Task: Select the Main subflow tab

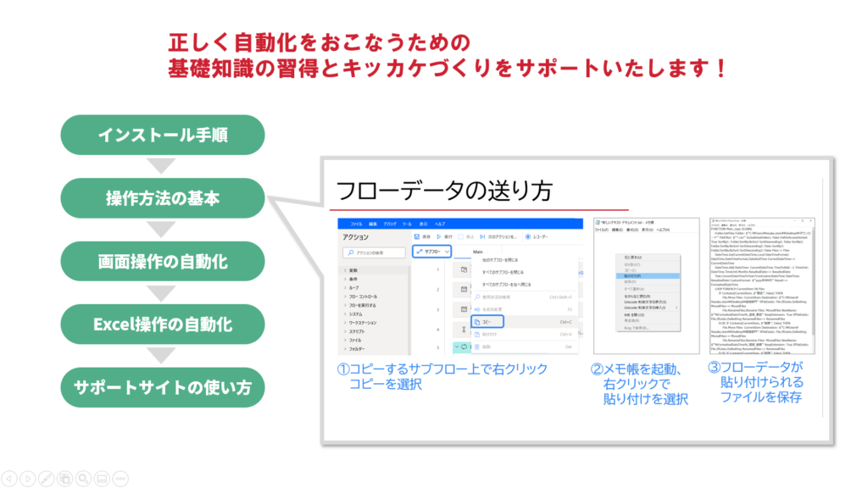Action: [x=478, y=252]
